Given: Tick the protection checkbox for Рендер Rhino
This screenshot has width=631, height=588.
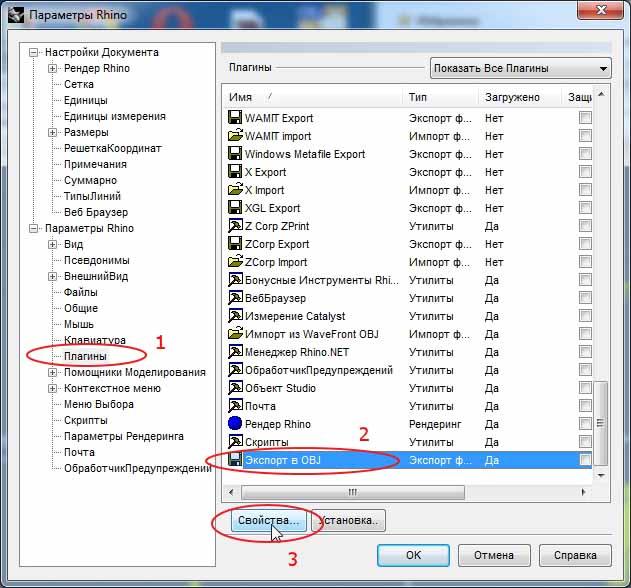Looking at the screenshot, I should [x=585, y=423].
